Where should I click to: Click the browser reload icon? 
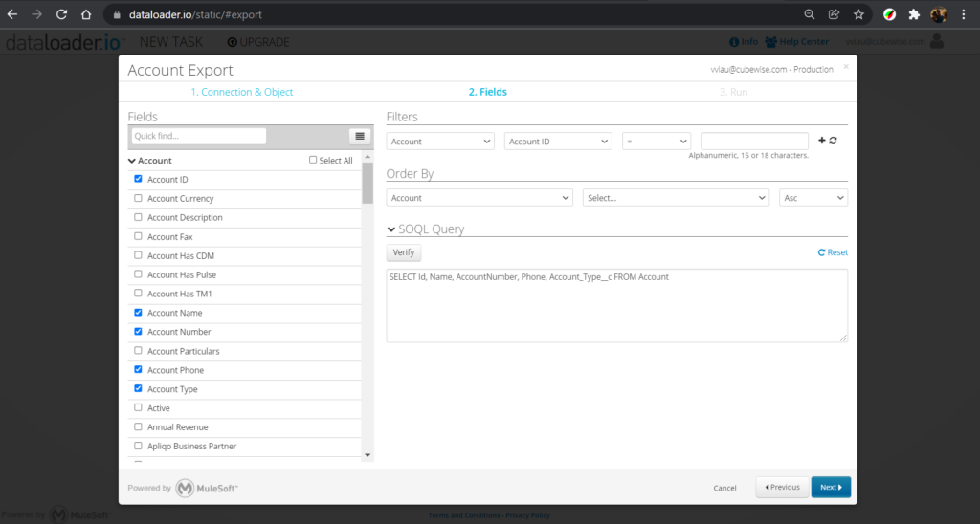pos(61,14)
